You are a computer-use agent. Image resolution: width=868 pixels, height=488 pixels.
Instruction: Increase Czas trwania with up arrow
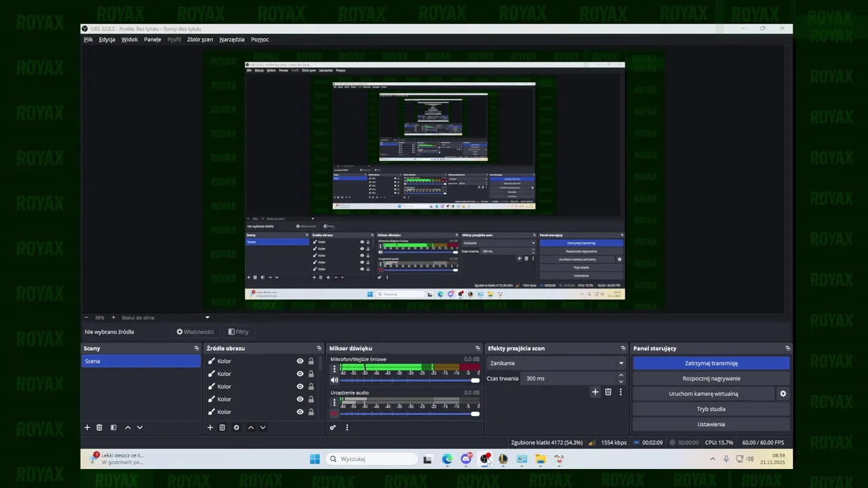(x=620, y=375)
